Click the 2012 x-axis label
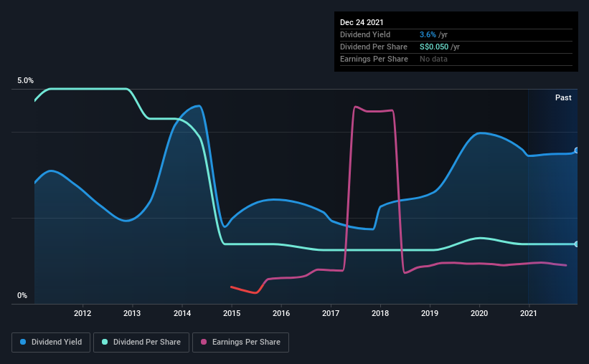589x364 pixels. tap(83, 313)
